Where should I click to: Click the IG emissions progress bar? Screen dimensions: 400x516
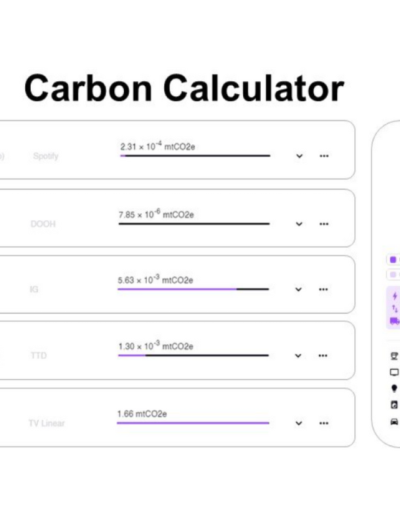click(193, 289)
